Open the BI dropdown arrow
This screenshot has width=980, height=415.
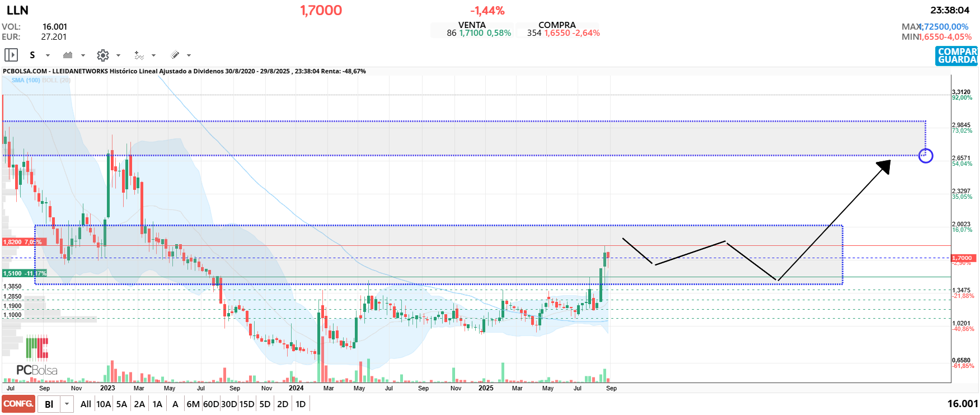pyautogui.click(x=67, y=404)
